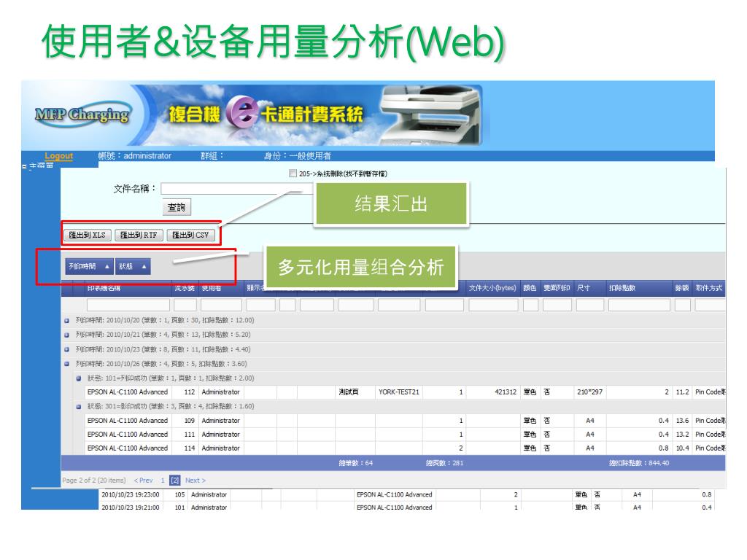Click the filter box under 印表機名稱
The image size is (747, 560).
coord(128,305)
